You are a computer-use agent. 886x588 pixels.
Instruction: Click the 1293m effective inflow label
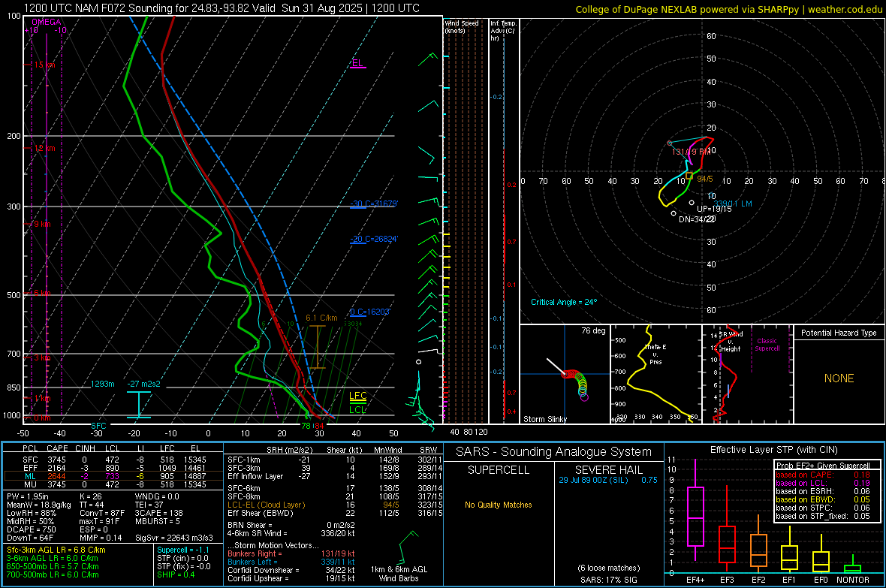click(102, 384)
